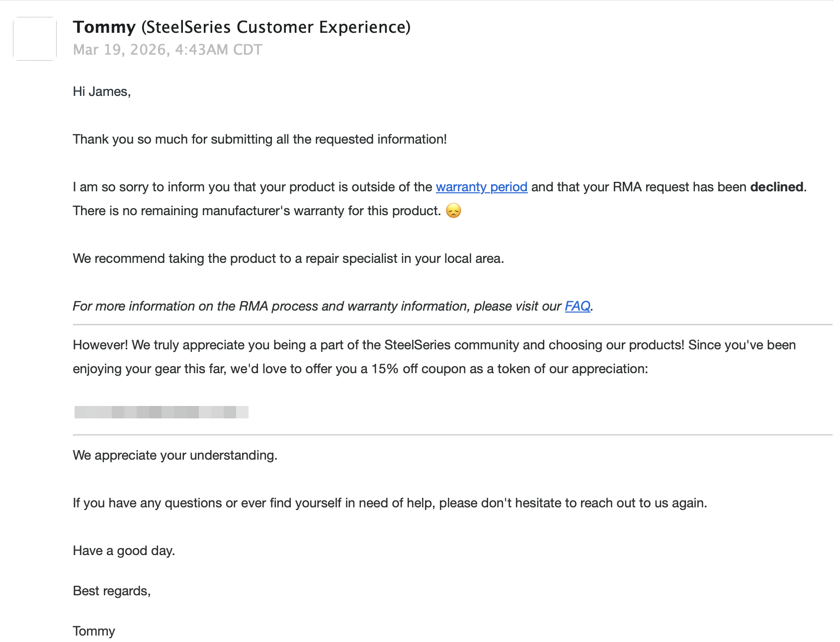
Task: Click the bold word declined
Action: (x=777, y=187)
